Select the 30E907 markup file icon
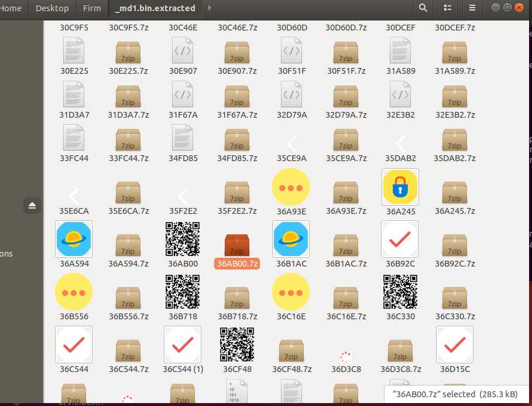This screenshot has width=532, height=406. 183,50
